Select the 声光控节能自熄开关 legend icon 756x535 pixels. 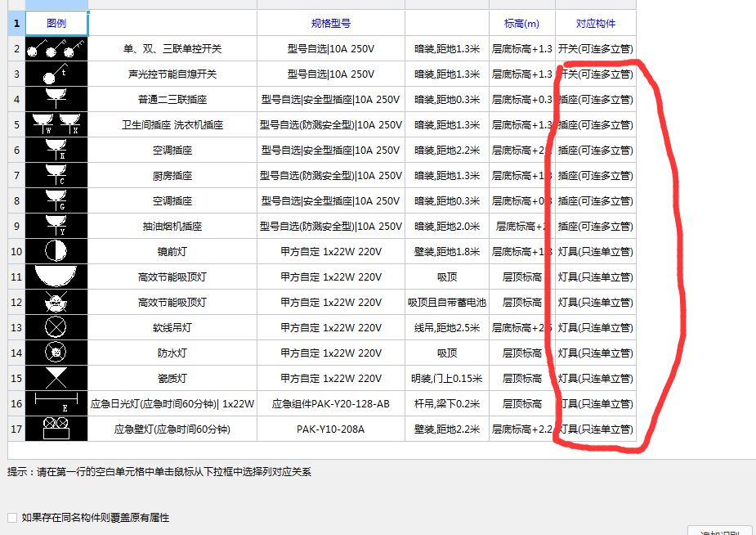click(x=55, y=74)
